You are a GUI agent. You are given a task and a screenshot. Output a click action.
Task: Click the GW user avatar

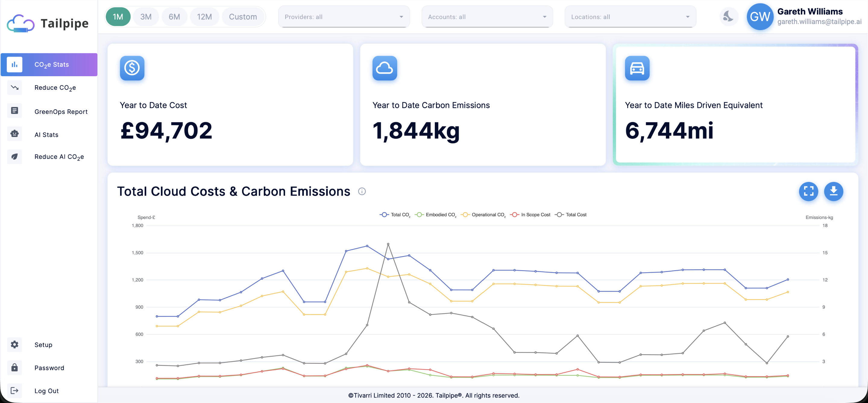pyautogui.click(x=760, y=17)
